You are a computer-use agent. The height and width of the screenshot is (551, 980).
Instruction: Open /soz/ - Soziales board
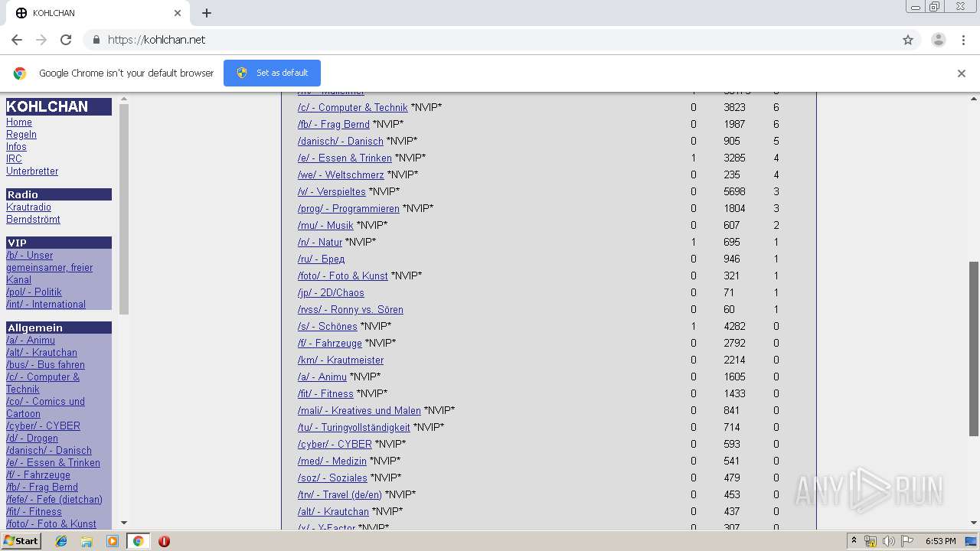coord(332,478)
